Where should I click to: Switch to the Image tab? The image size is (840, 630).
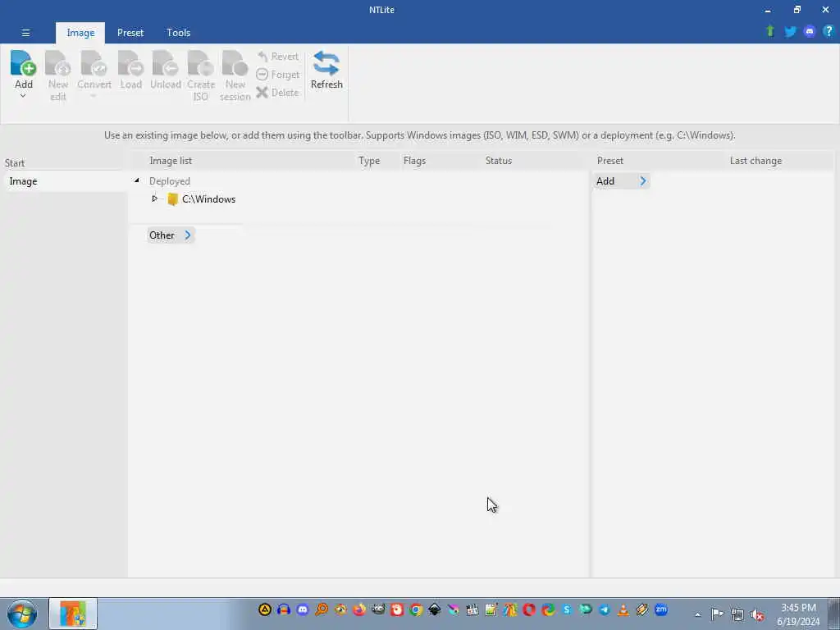tap(80, 33)
